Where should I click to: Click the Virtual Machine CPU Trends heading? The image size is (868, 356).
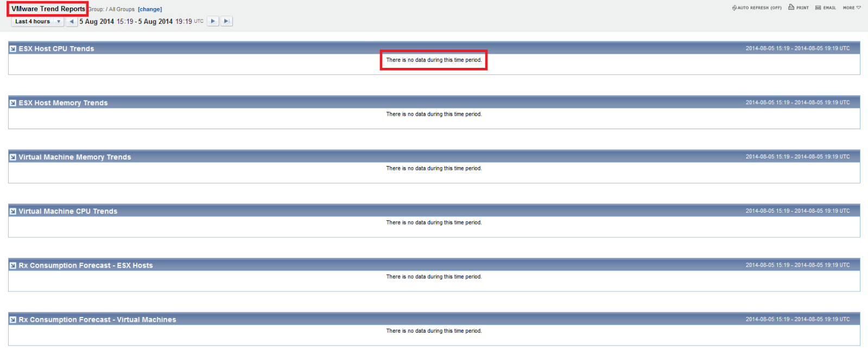[x=68, y=212]
